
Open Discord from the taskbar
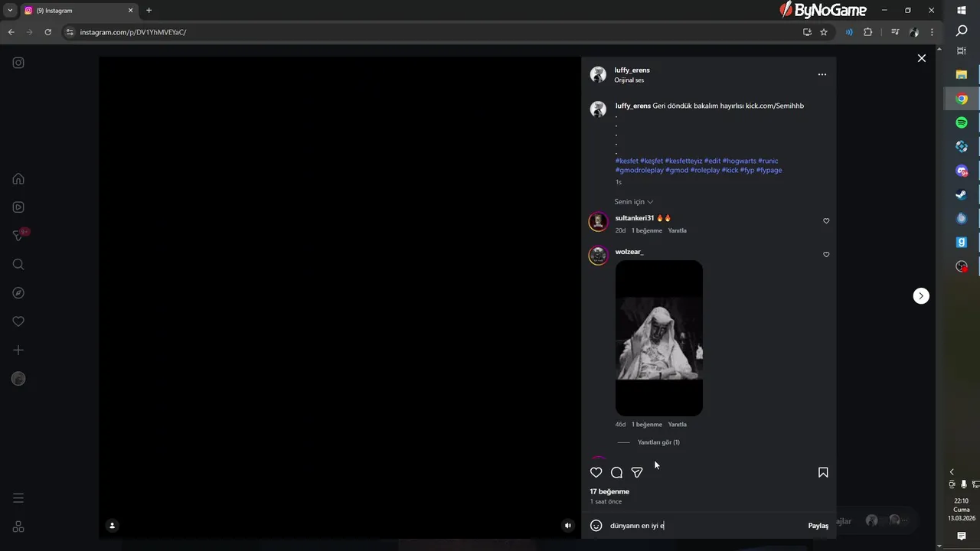(962, 171)
